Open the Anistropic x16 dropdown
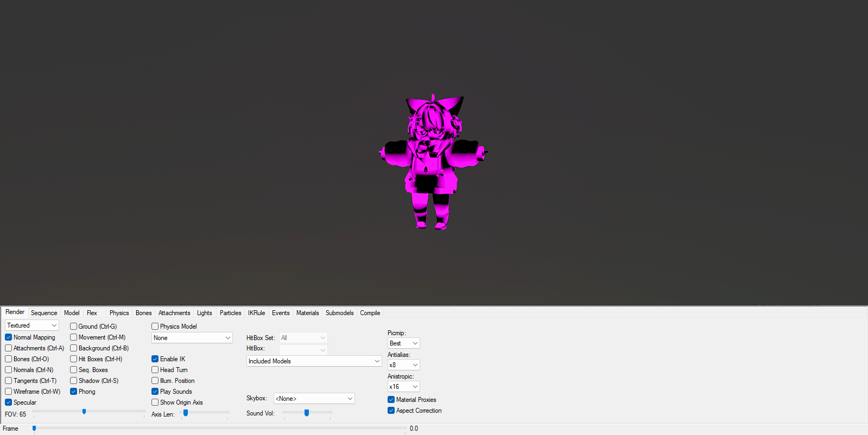 [x=404, y=387]
